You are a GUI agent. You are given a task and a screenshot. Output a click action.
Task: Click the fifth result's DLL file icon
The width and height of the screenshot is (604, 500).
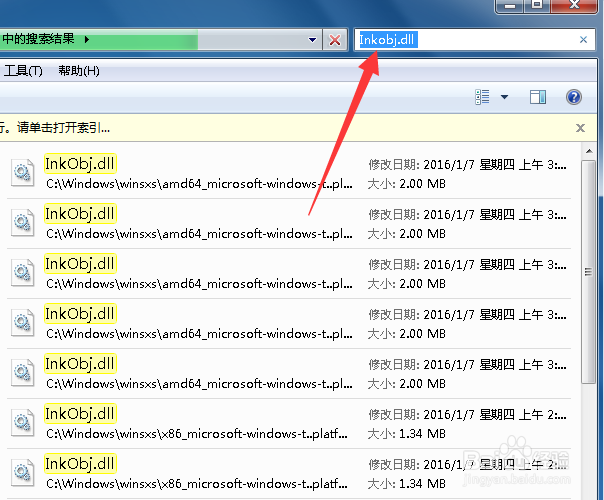pos(22,372)
